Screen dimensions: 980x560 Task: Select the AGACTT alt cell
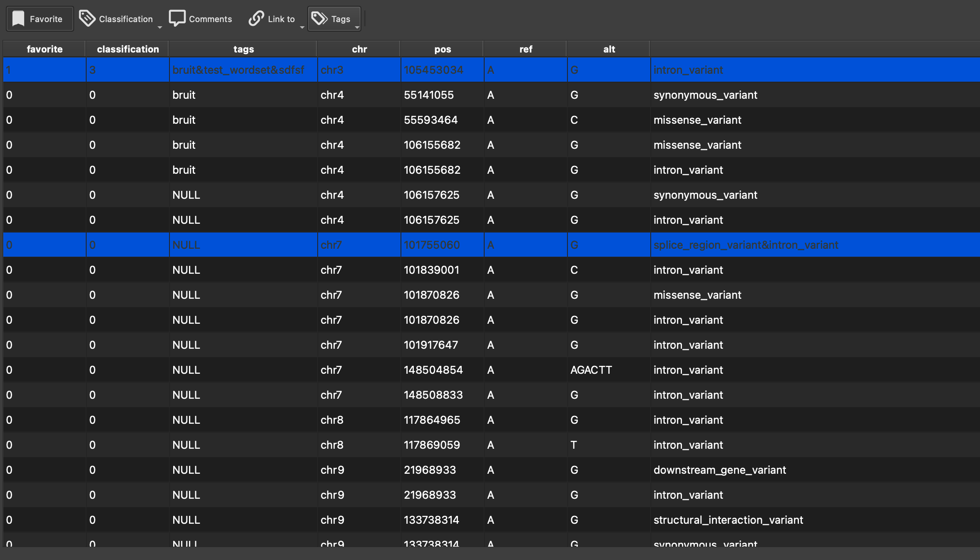click(591, 370)
